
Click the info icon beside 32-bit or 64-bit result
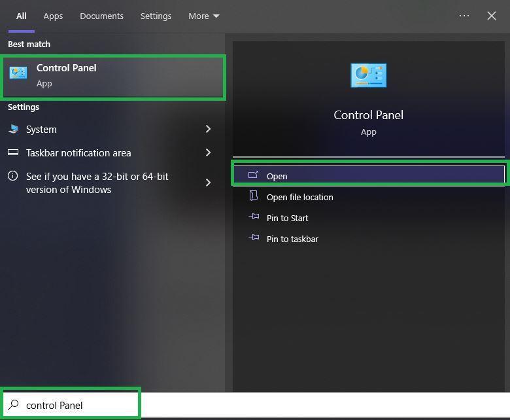point(12,176)
